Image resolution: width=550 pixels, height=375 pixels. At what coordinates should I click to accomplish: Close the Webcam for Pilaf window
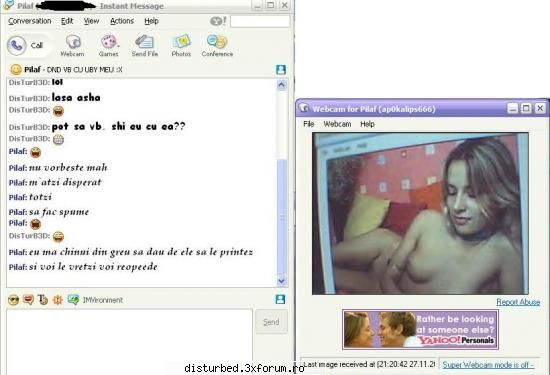pos(540,108)
